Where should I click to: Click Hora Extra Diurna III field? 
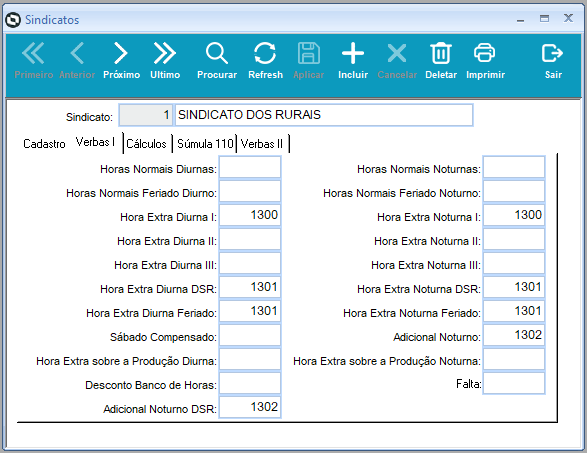click(250, 263)
